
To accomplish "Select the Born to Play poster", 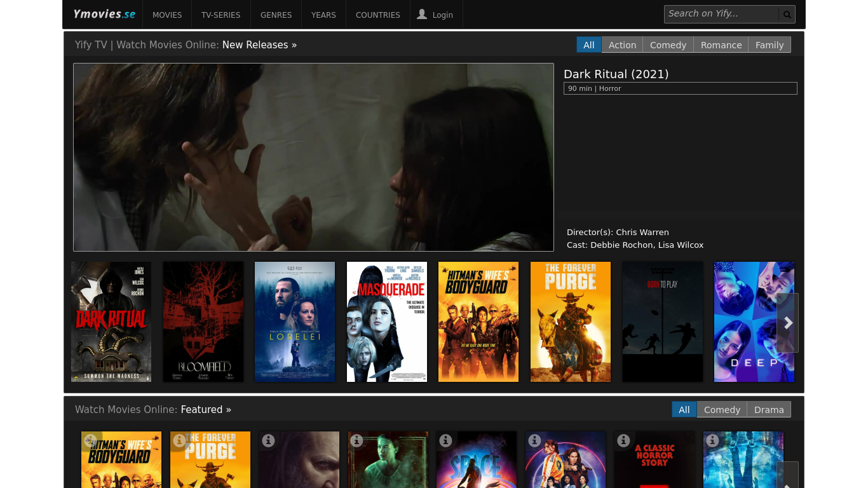I will (663, 322).
